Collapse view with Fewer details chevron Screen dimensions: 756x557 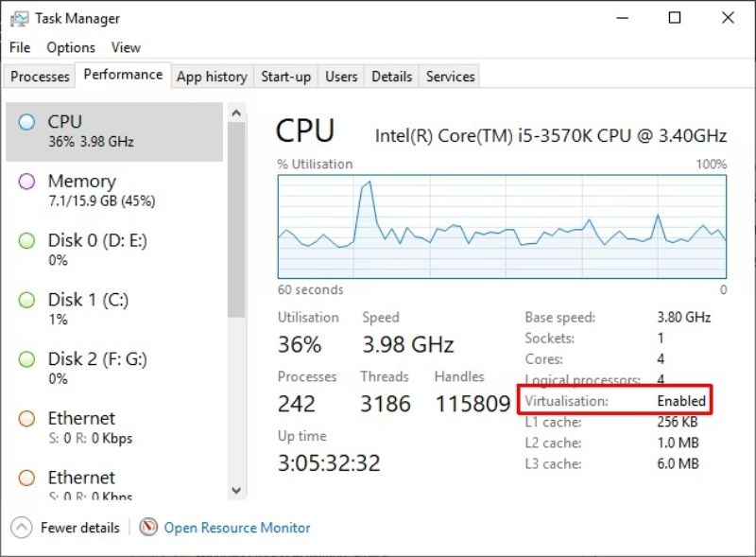coord(23,527)
